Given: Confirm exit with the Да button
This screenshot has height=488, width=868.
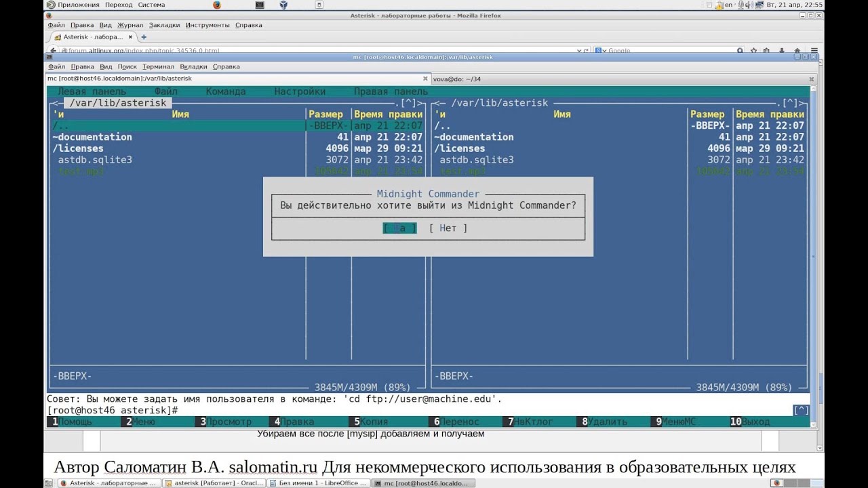Looking at the screenshot, I should (x=399, y=228).
